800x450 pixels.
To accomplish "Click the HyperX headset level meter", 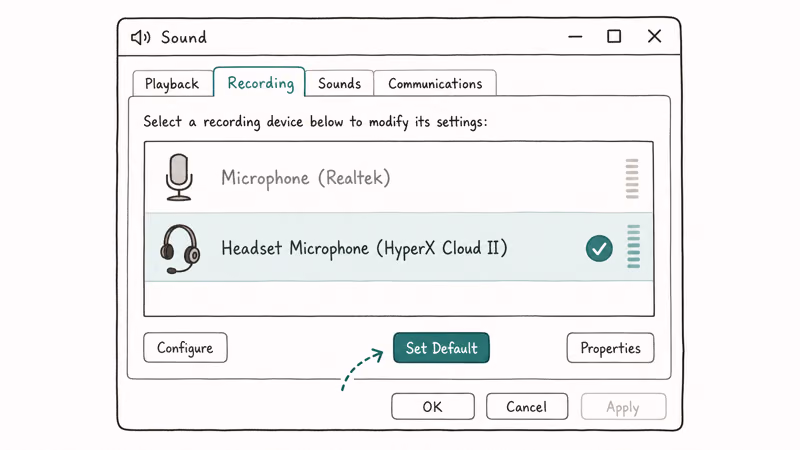I will tap(633, 246).
